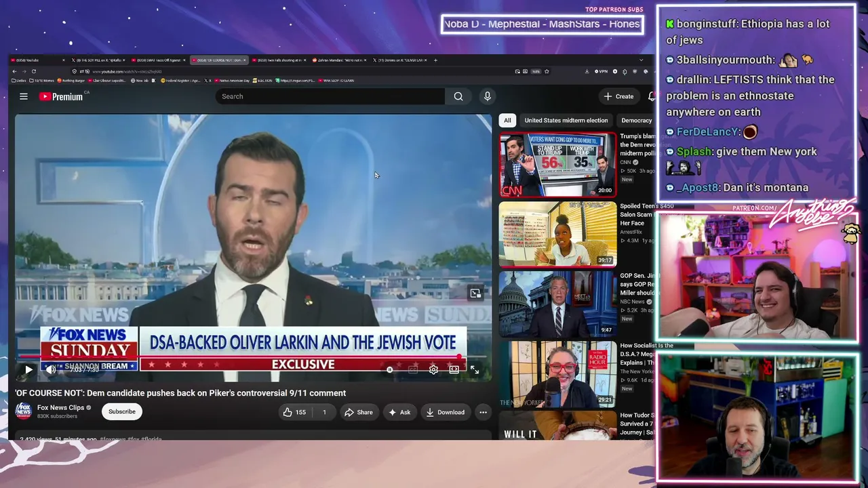Share the video
Viewport: 868px width, 488px height.
[358, 412]
